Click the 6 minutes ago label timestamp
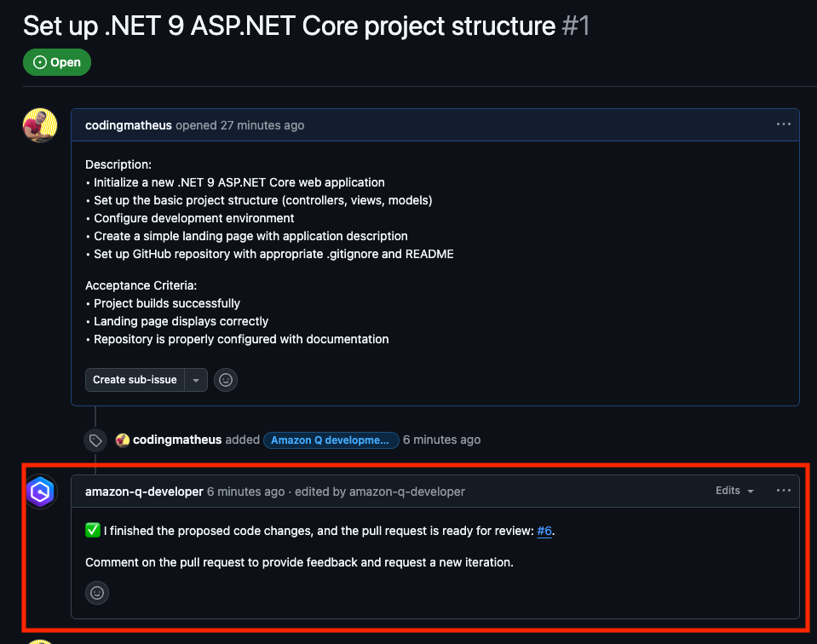Viewport: 817px width, 644px height. (x=441, y=440)
